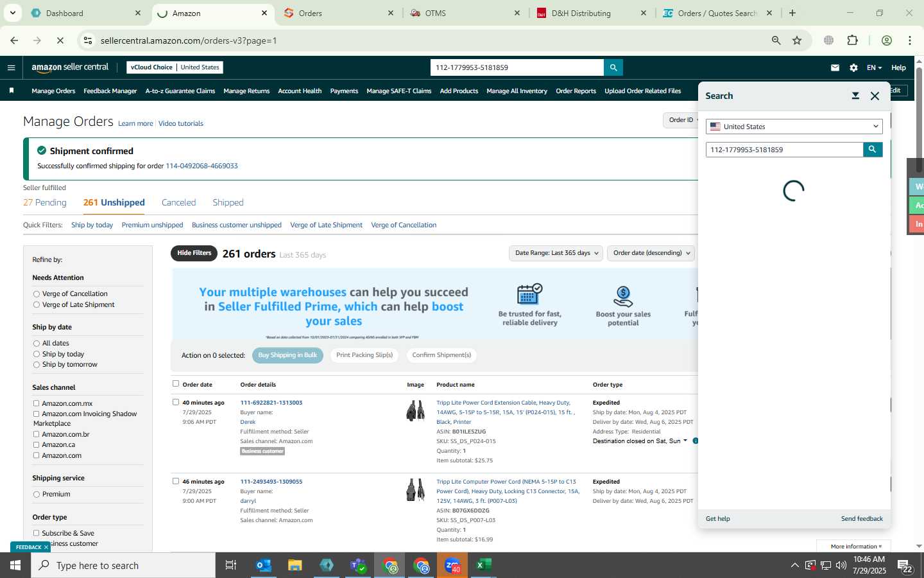Open the EN language dropdown
The height and width of the screenshot is (578, 924).
tap(874, 67)
